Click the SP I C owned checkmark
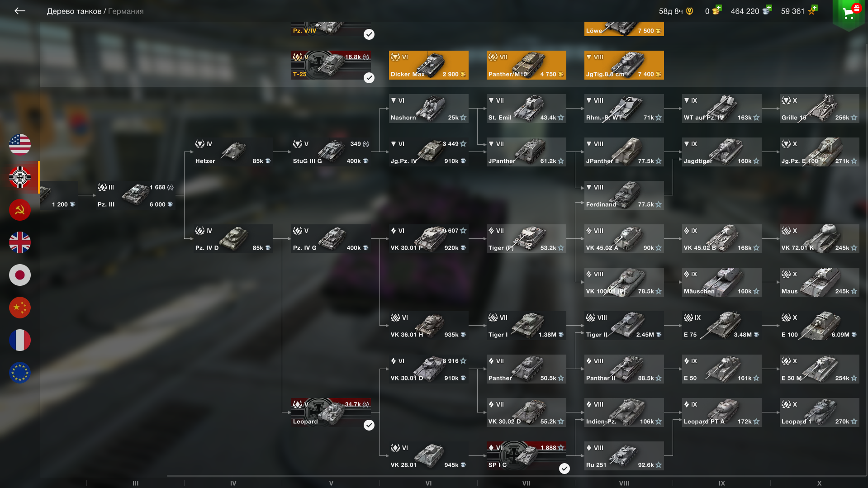This screenshot has height=488, width=868. pos(564,469)
